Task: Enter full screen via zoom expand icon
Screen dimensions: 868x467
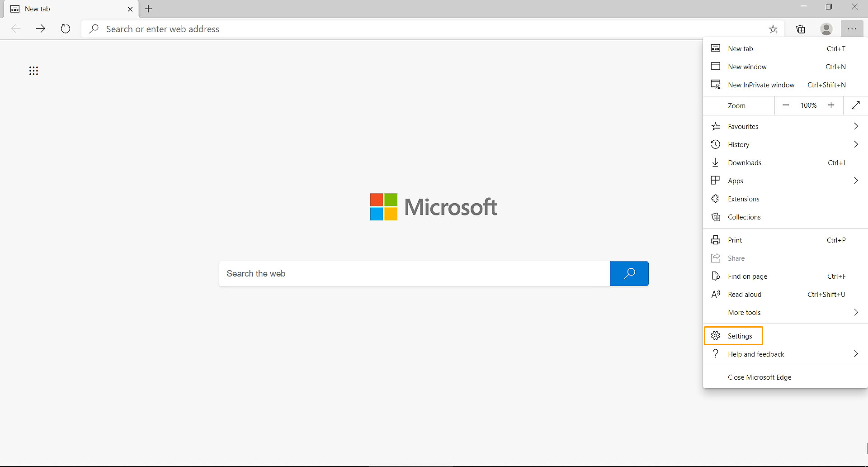Action: point(855,105)
